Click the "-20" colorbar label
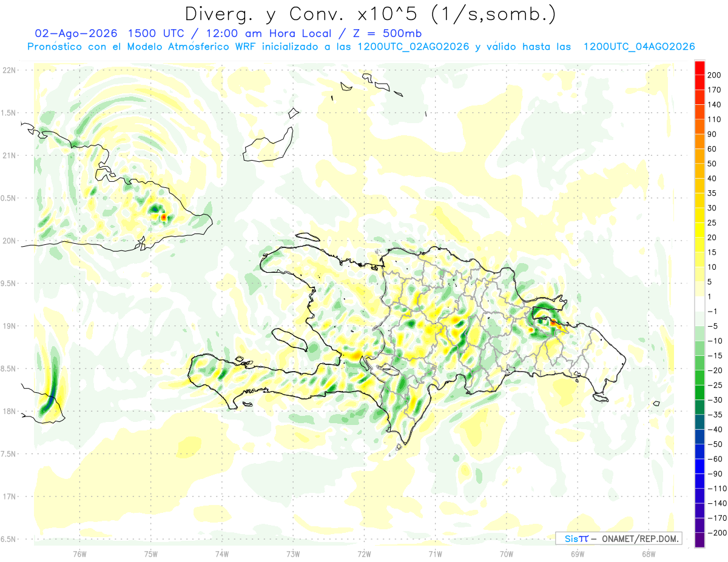This screenshot has height=562, width=728. point(715,370)
